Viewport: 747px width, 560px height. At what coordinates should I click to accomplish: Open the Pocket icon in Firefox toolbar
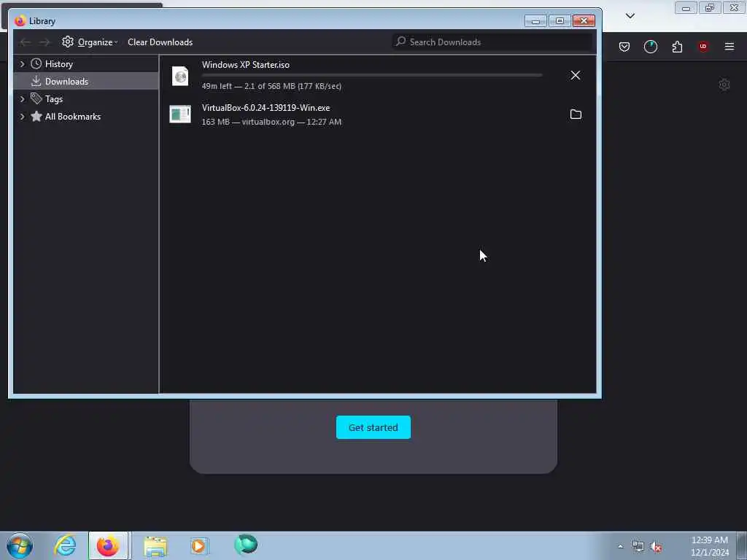tap(624, 47)
